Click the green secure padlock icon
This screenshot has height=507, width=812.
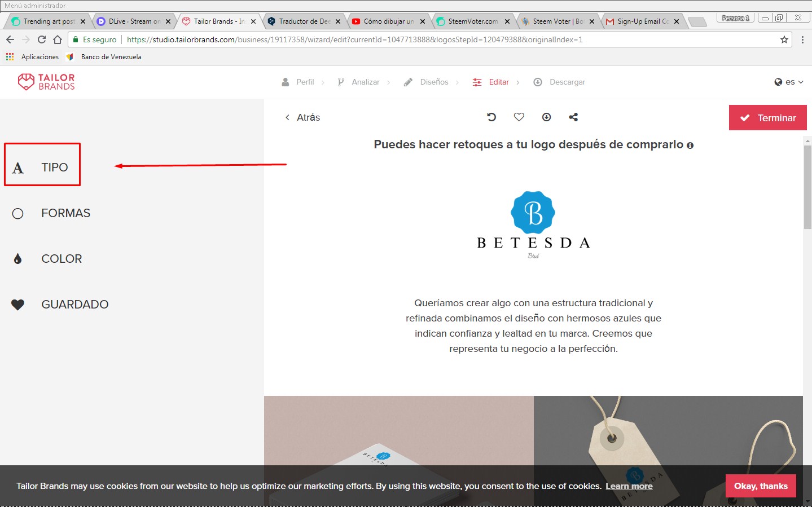(x=76, y=39)
